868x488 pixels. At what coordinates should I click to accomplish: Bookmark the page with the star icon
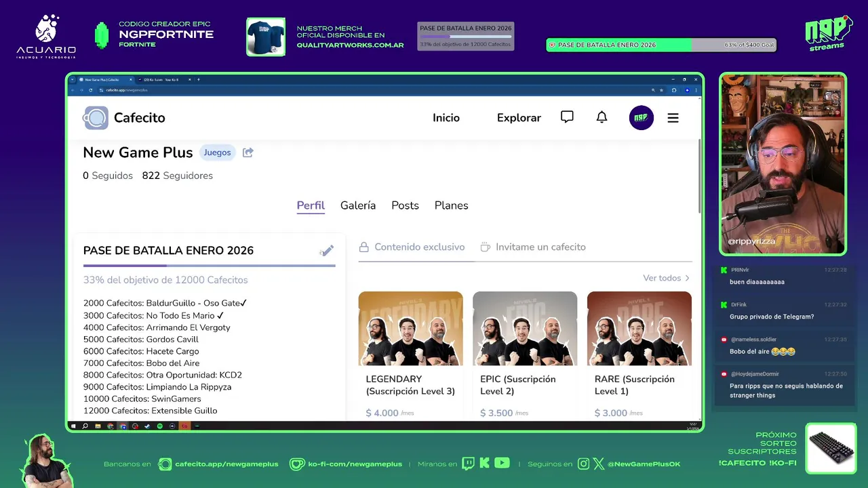click(661, 90)
